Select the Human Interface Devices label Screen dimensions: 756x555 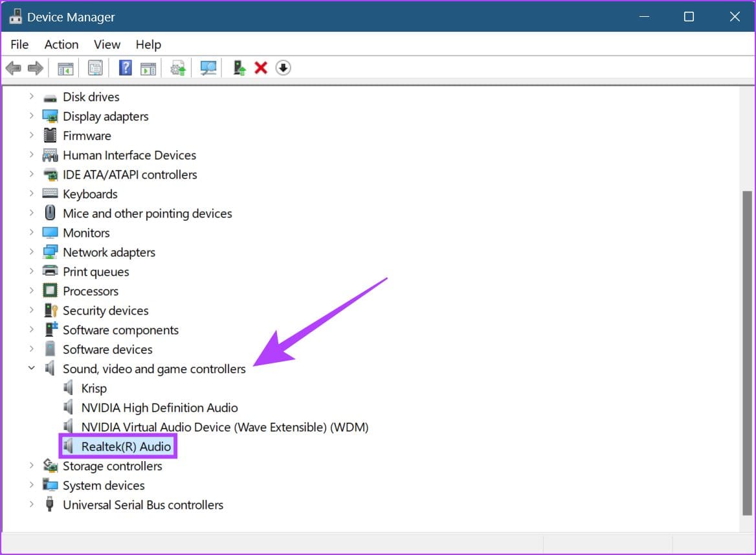pyautogui.click(x=129, y=155)
